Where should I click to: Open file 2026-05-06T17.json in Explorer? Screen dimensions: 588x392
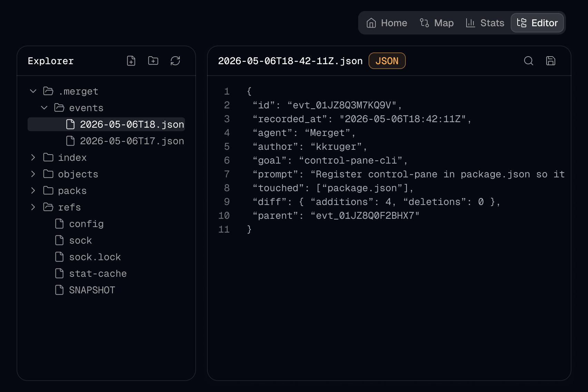coord(106,141)
